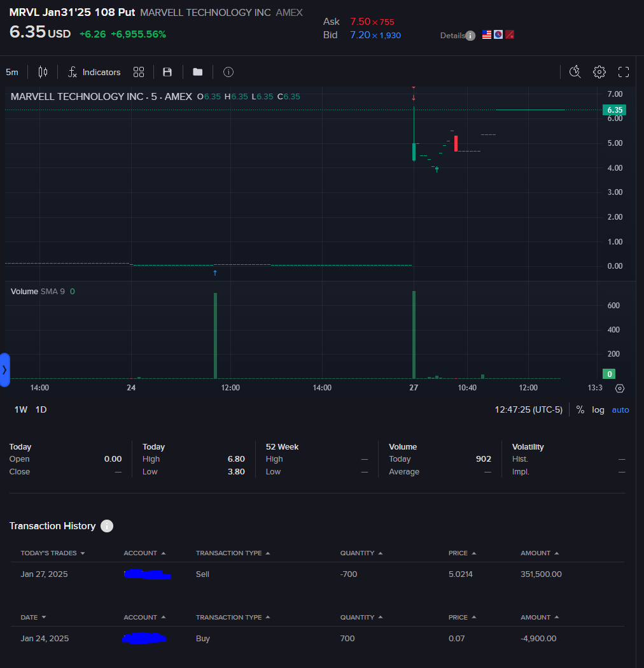Click the volume scale 0 label
This screenshot has height=668, width=644.
[x=609, y=374]
